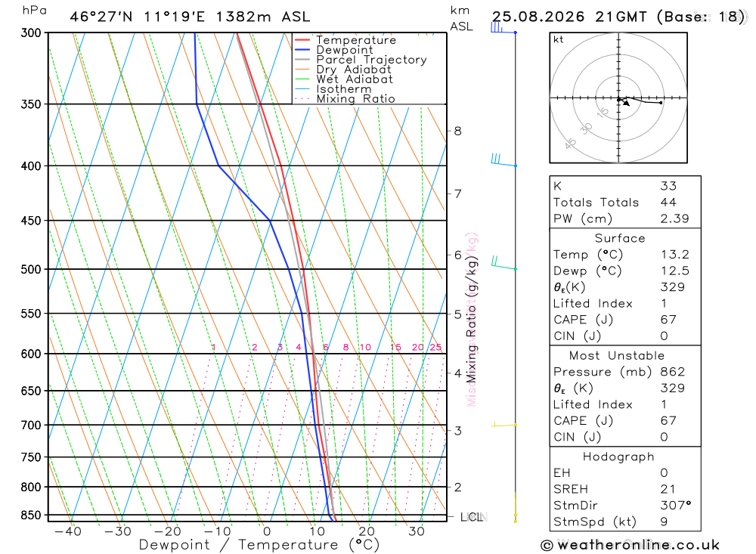Click the Surface Dewp value 12.5

click(x=674, y=271)
